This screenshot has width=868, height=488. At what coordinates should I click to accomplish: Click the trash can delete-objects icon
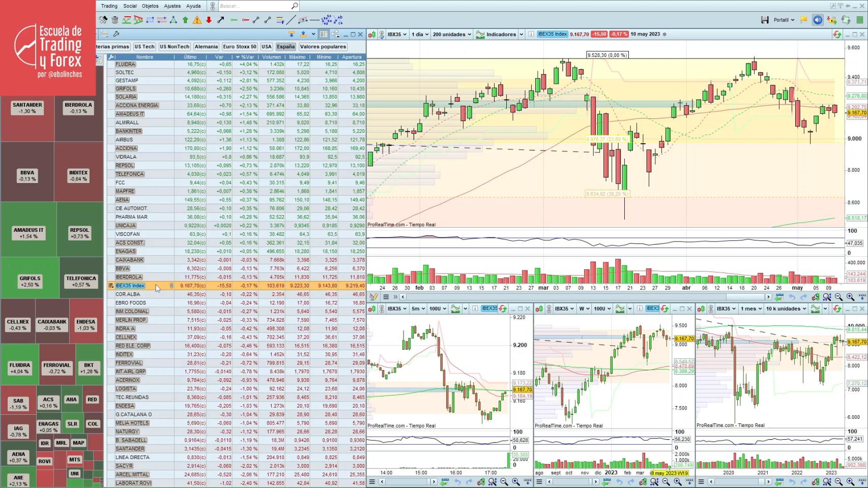pyautogui.click(x=115, y=20)
